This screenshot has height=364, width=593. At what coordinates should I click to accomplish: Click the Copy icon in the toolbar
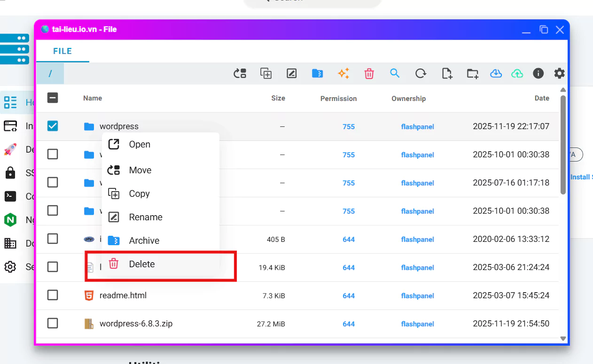point(266,73)
